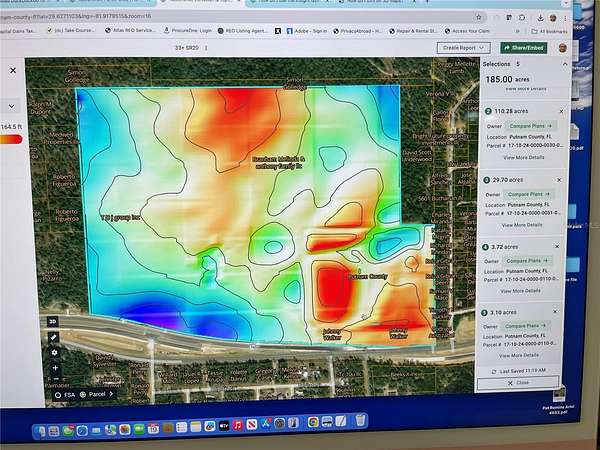600x450 pixels.
Task: Switch the map to 3D view
Action: [x=54, y=322]
